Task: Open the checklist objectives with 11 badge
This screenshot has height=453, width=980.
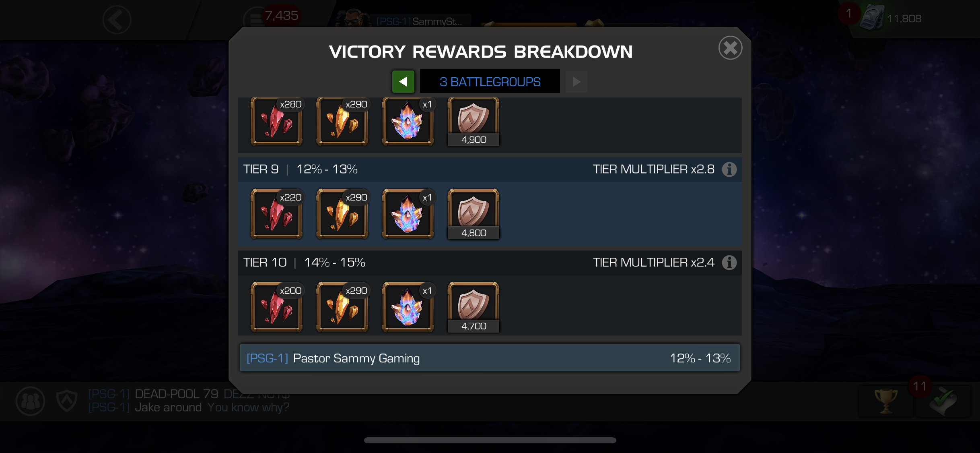Action: [943, 401]
